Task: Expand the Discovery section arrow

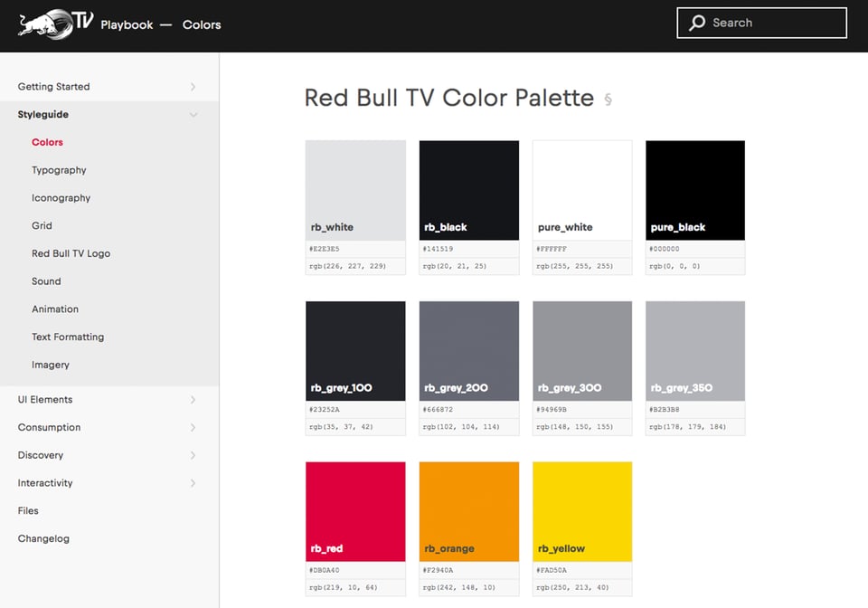Action: pos(193,456)
